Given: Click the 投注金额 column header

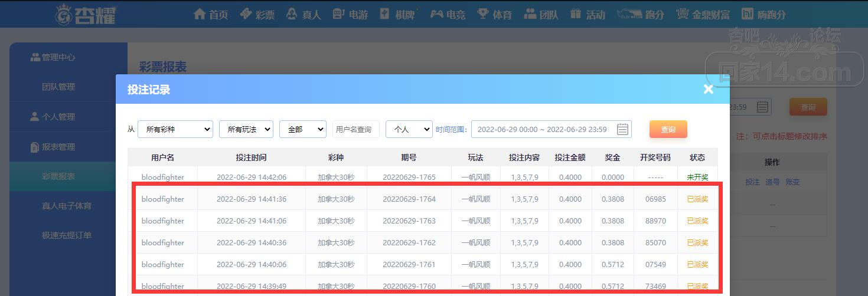Looking at the screenshot, I should [570, 157].
